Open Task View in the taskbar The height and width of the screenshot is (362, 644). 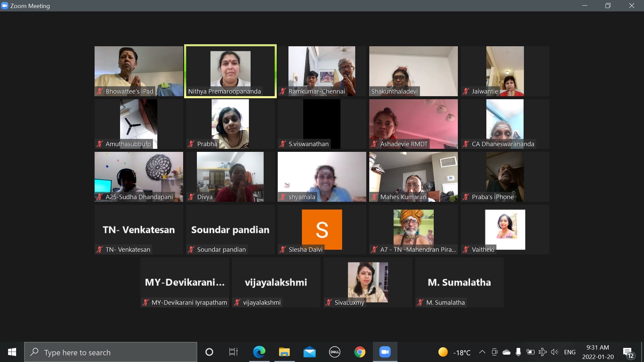(233, 352)
